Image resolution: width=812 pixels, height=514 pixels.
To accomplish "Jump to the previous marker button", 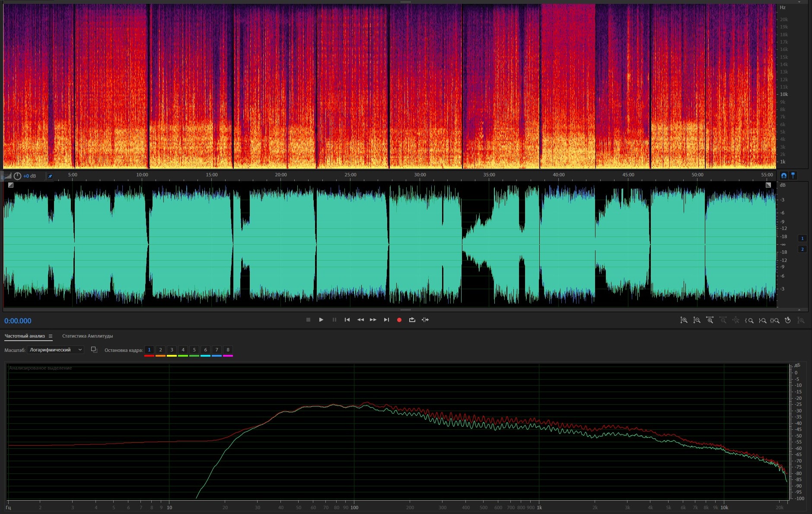I will (x=347, y=320).
